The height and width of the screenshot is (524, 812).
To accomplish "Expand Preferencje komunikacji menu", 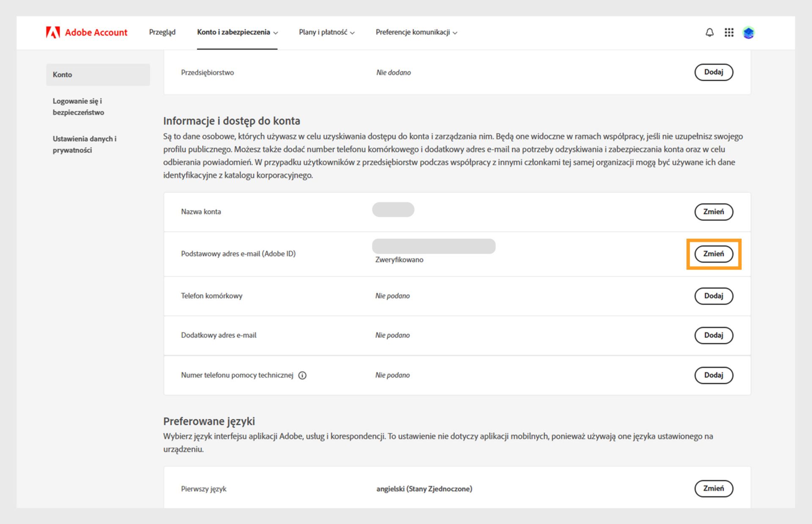I will click(416, 33).
